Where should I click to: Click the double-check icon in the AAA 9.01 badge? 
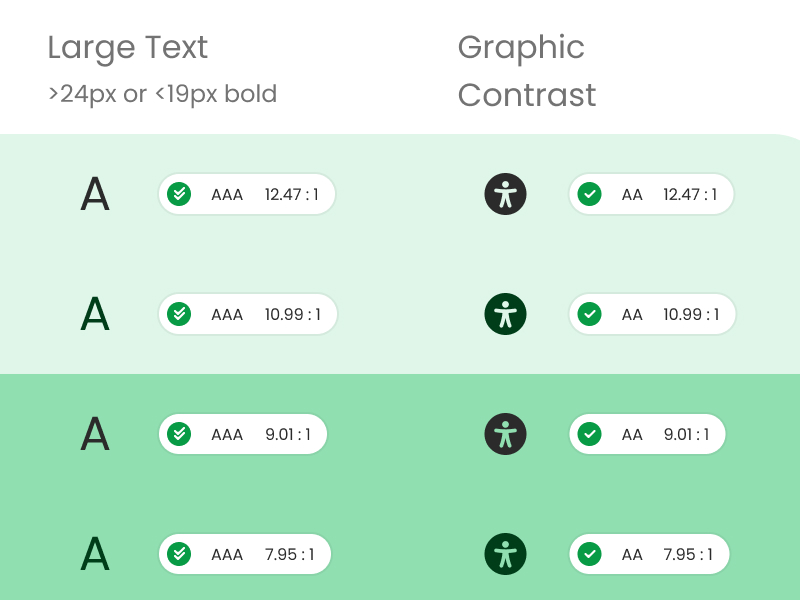(179, 434)
